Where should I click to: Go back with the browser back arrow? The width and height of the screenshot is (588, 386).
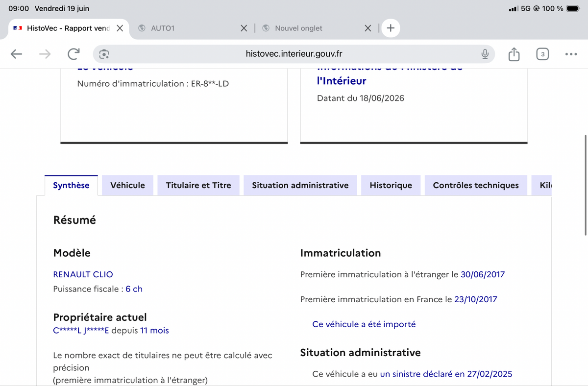pyautogui.click(x=16, y=54)
